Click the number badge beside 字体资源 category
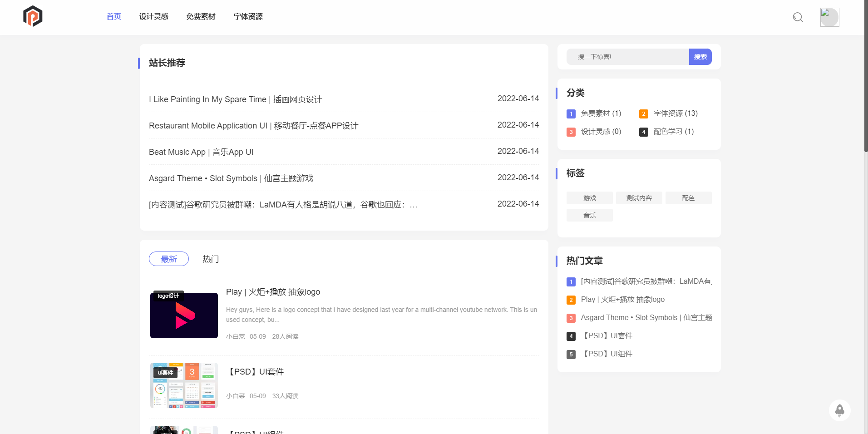Screen dimensions: 868x434 644,114
